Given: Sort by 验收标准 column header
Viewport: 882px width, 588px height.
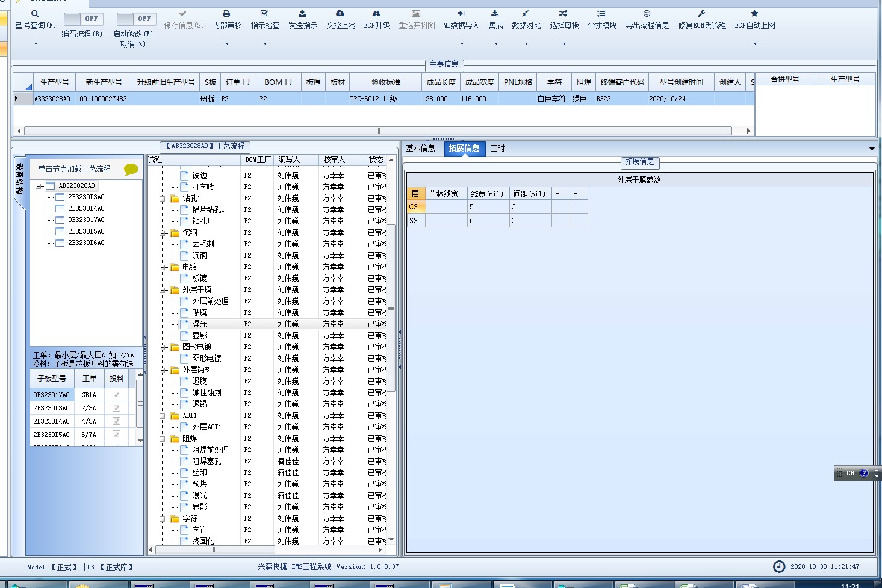Looking at the screenshot, I should pyautogui.click(x=386, y=82).
